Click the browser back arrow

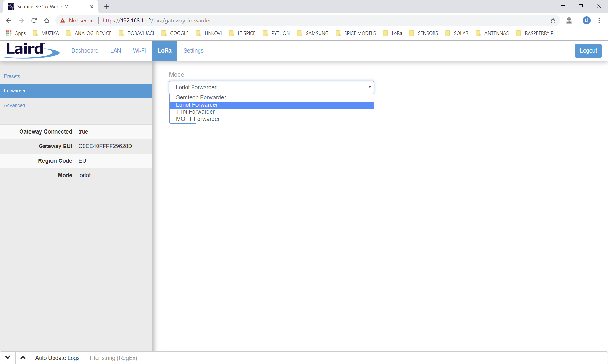(9, 21)
